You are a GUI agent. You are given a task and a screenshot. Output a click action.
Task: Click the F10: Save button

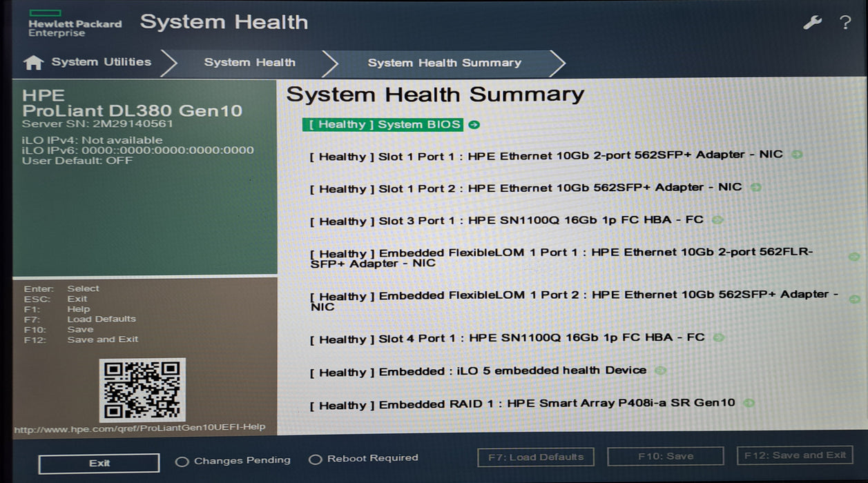(x=665, y=456)
